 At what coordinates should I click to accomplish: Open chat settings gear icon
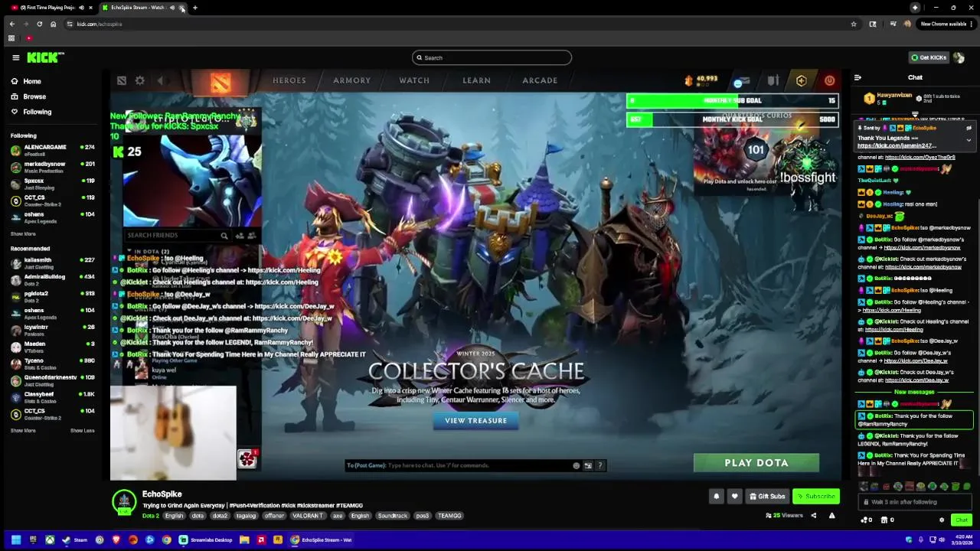942,520
